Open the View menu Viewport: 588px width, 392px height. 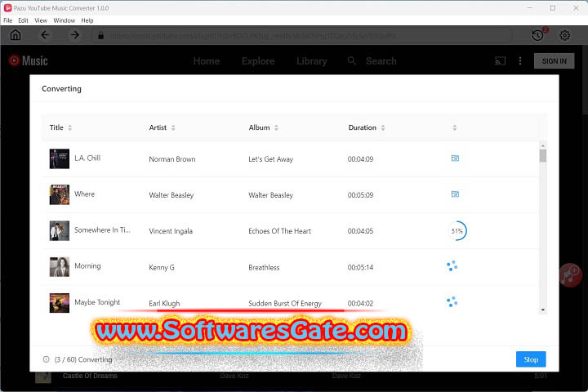tap(41, 20)
